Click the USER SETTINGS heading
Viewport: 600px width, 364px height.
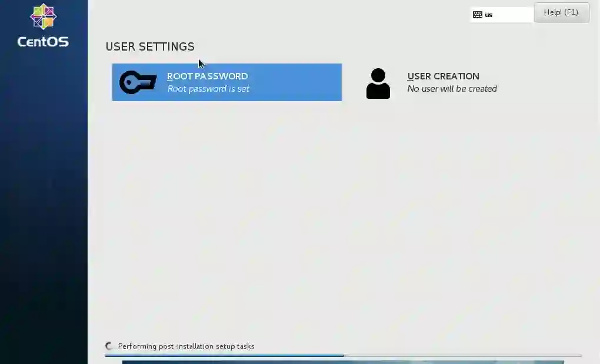click(x=150, y=46)
